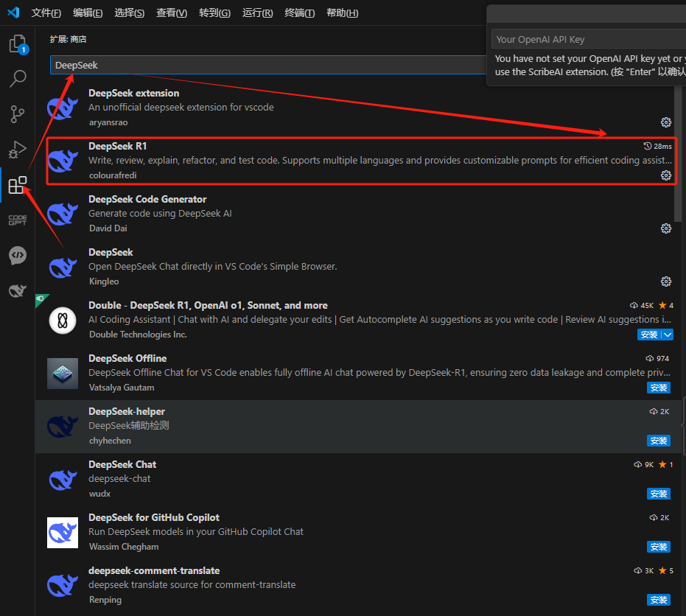Open the 帮助(H) menu

click(342, 13)
